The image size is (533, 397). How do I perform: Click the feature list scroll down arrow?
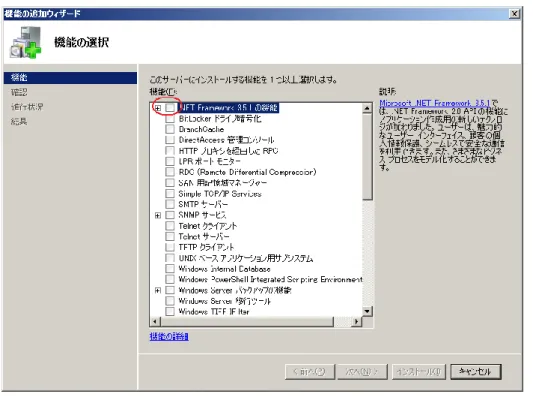click(x=367, y=311)
